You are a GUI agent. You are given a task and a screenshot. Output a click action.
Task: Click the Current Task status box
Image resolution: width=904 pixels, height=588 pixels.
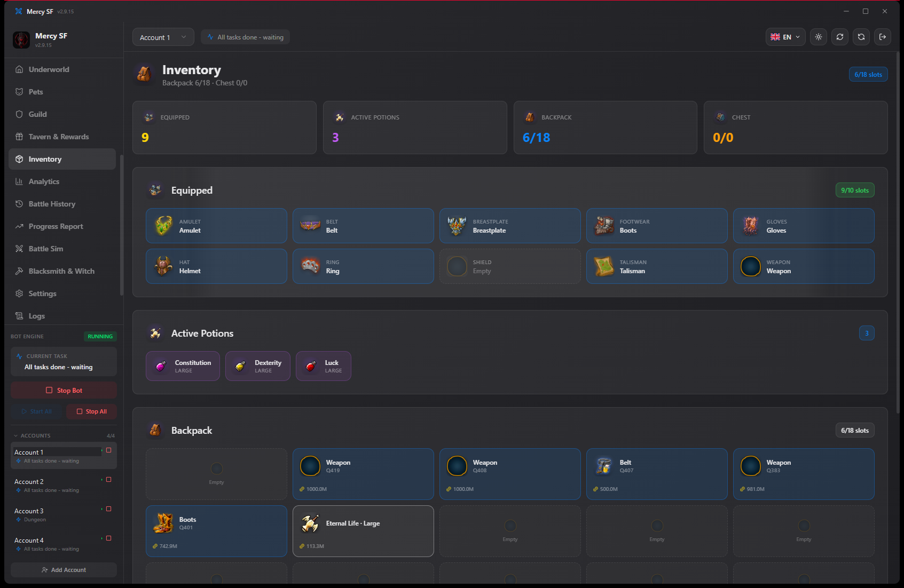pos(64,362)
